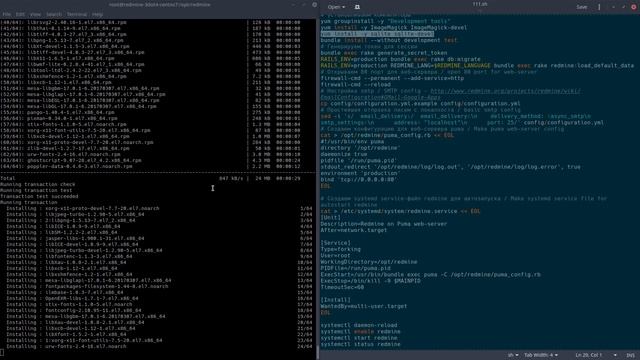Screen dimensions: 640x360
Task: Click the 'TimeoutSec=60' line in editor
Action: [342, 287]
